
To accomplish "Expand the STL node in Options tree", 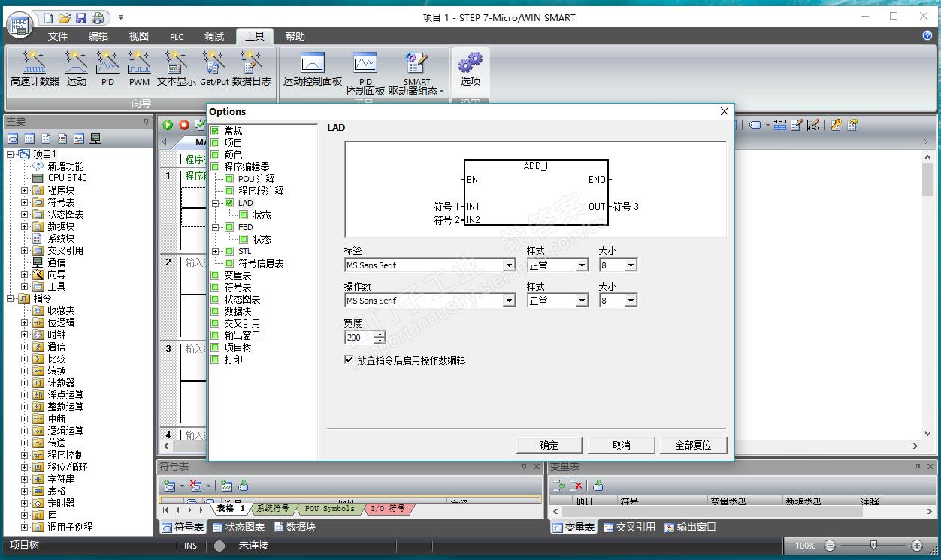I will (216, 251).
